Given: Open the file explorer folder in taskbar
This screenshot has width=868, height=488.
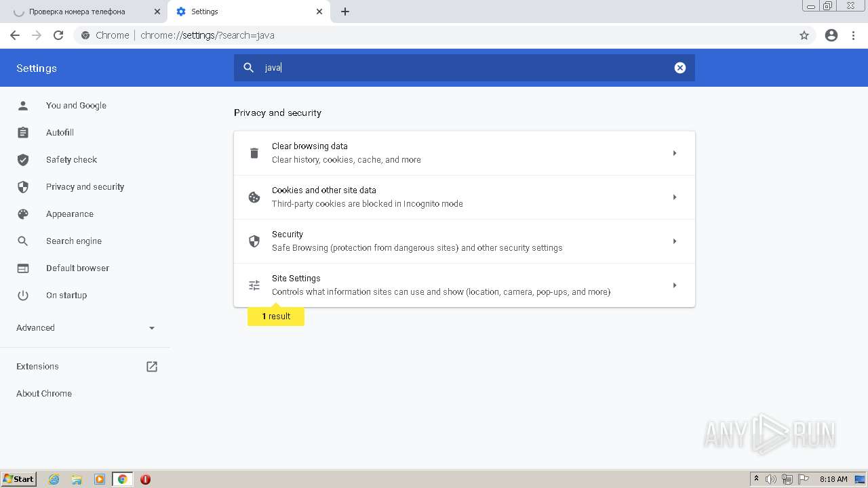Looking at the screenshot, I should pos(77,479).
